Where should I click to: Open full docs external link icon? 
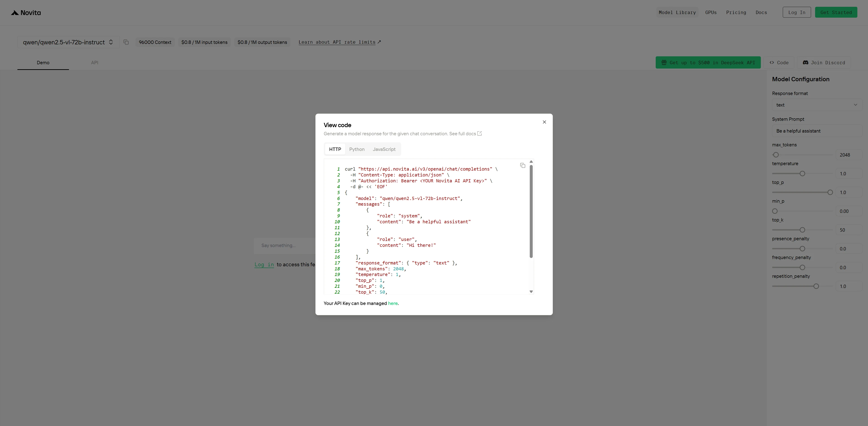click(x=480, y=133)
